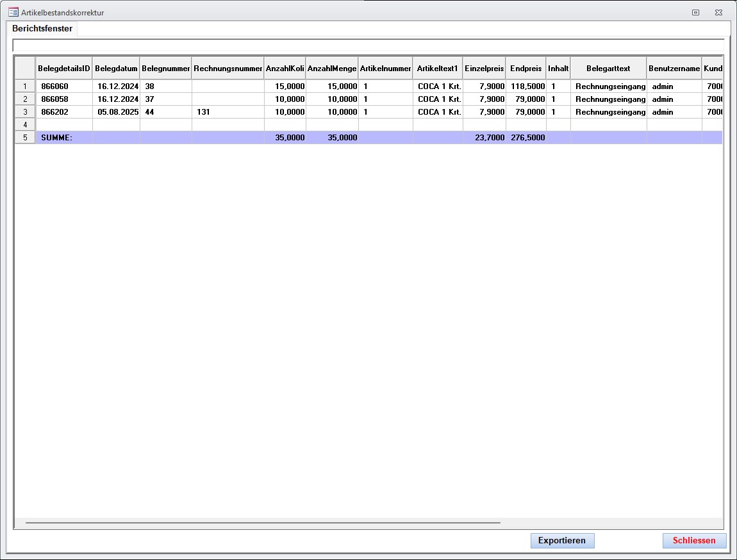This screenshot has width=737, height=560.
Task: Click the empty text field above the table
Action: [368, 45]
